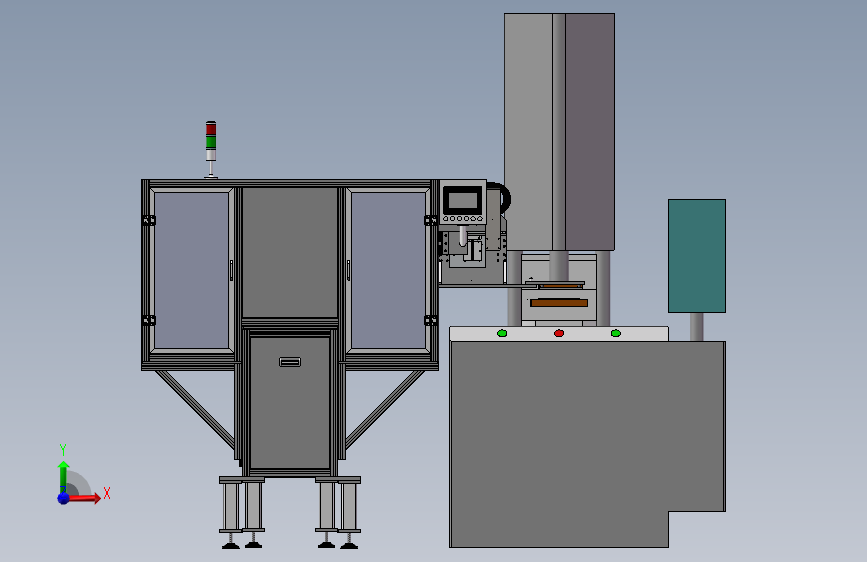Click the blue Z axis ball at triad origin
The image size is (867, 562).
[x=64, y=498]
